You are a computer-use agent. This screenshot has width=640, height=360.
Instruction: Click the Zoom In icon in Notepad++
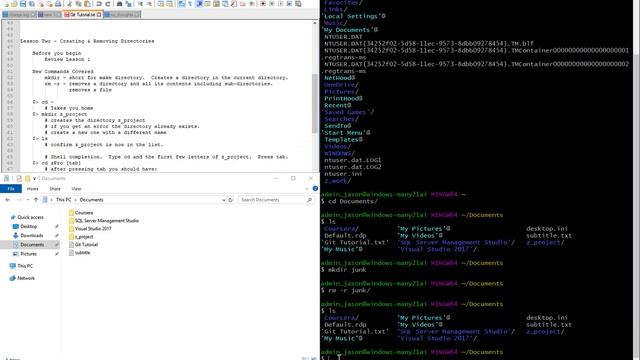[x=140, y=4]
